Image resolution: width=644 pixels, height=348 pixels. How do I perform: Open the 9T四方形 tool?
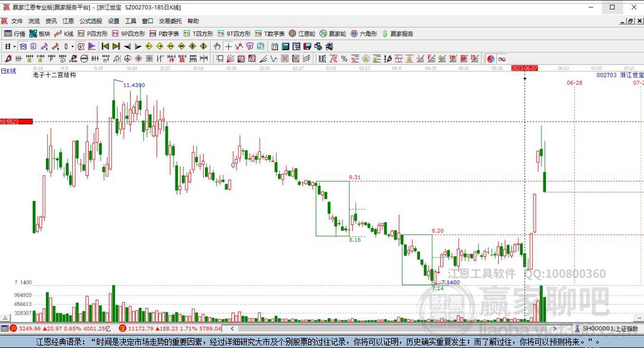pyautogui.click(x=234, y=34)
